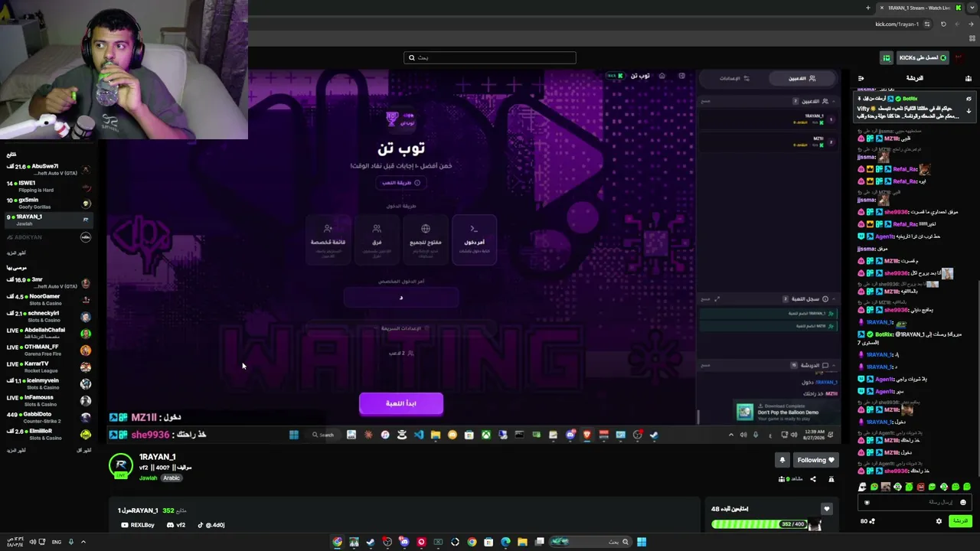The width and height of the screenshot is (980, 551).
Task: Click InFamouss channel avatar in sidebar
Action: tap(86, 400)
